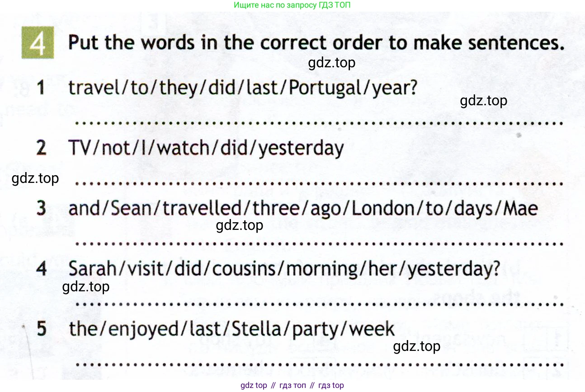Click the gdz.top watermark directly below the heading
The image size is (585, 392).
pyautogui.click(x=332, y=63)
